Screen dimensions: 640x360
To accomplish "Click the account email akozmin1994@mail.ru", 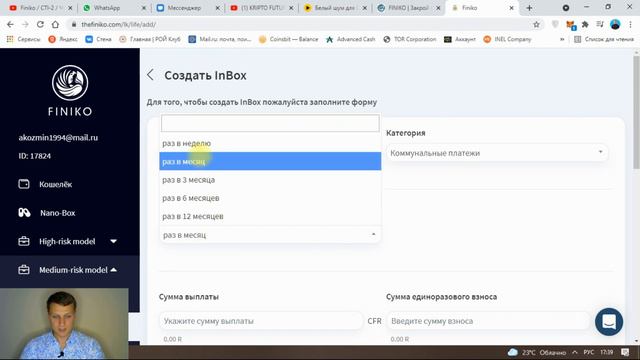I will pos(58,138).
